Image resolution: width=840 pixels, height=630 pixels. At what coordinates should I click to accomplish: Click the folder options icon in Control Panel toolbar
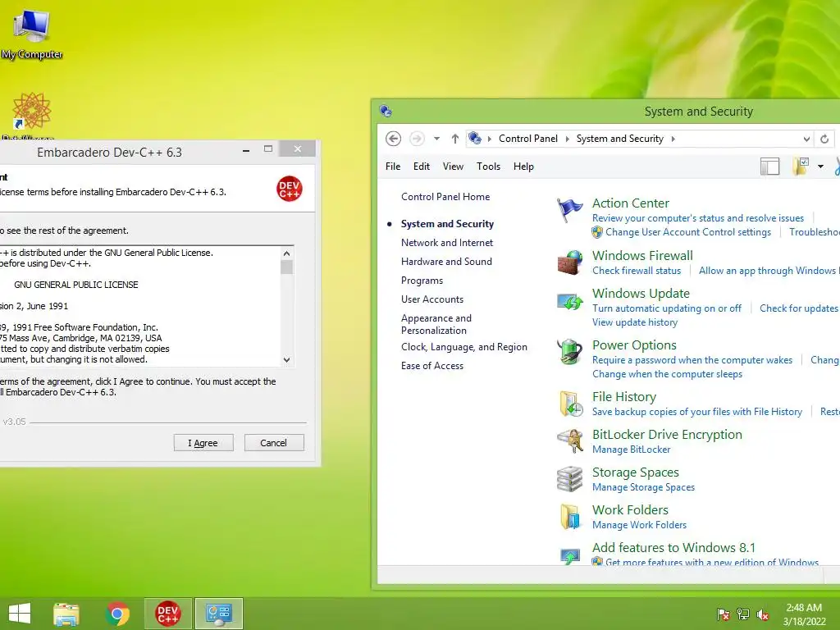(x=801, y=166)
